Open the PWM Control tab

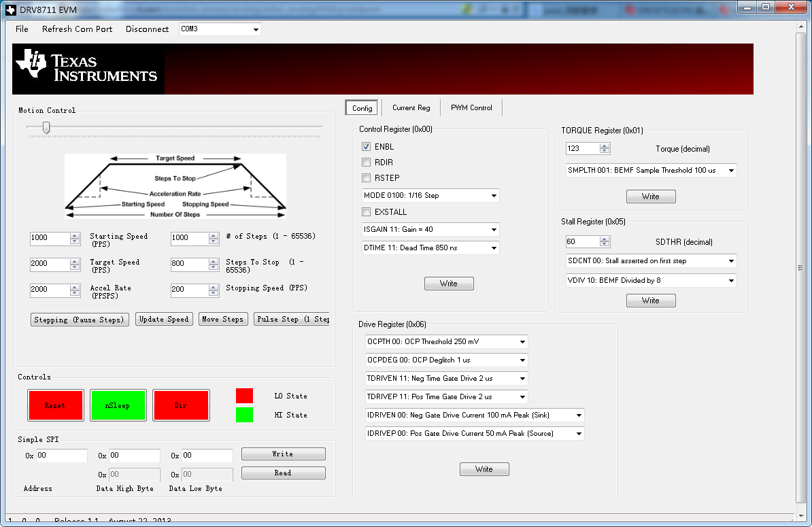(471, 107)
